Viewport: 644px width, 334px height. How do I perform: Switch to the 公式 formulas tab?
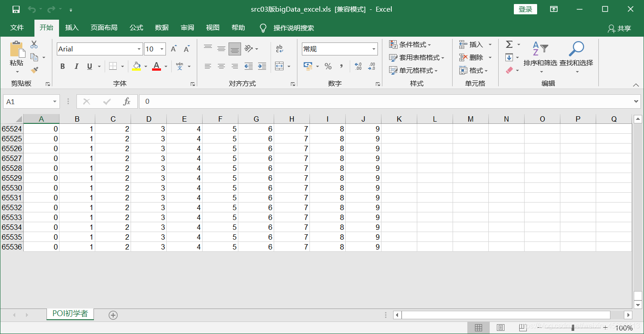pos(136,28)
